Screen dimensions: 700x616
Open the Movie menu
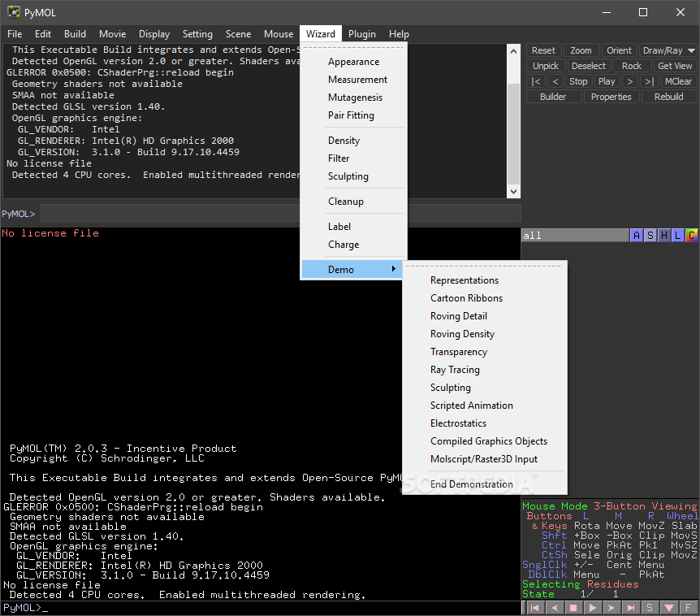pos(113,34)
